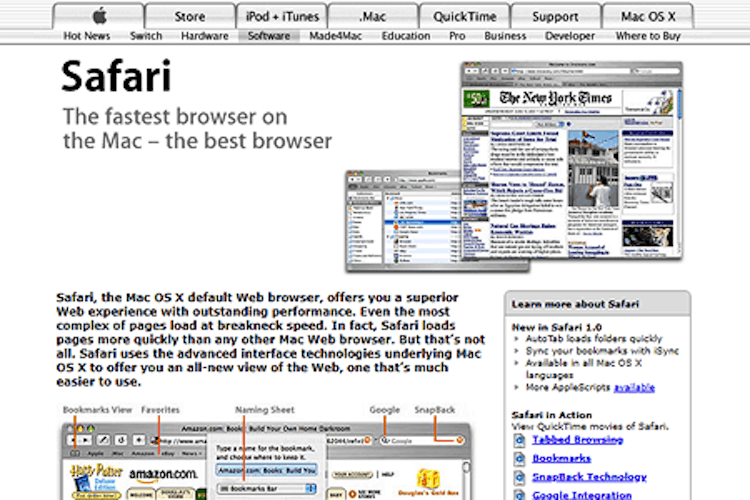
Task: Open the Google Integration movie link
Action: point(582,495)
